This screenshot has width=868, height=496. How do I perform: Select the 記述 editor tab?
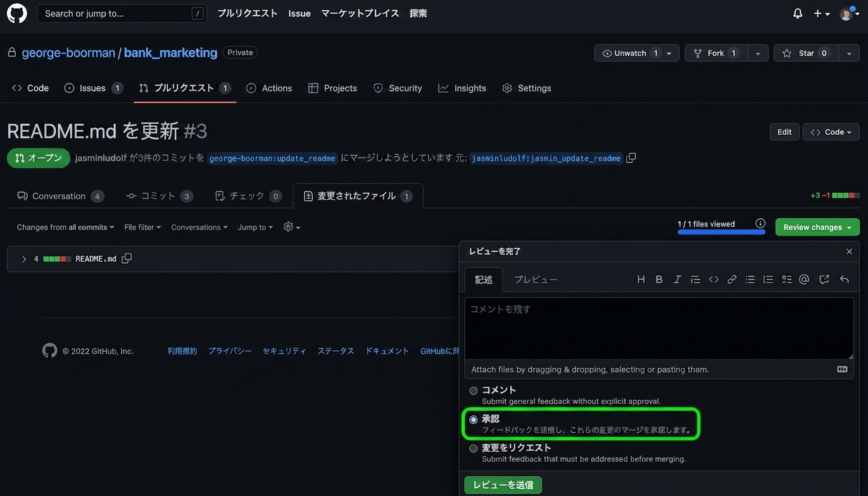[x=484, y=280]
